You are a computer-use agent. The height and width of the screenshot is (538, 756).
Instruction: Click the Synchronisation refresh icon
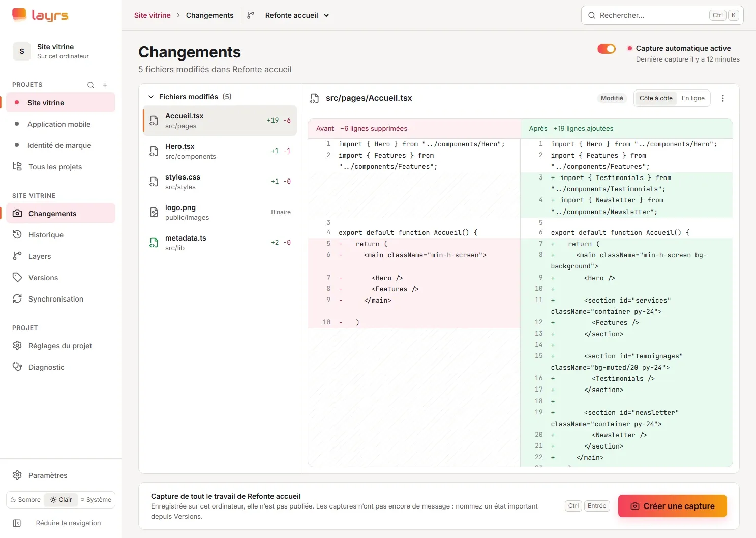[17, 298]
